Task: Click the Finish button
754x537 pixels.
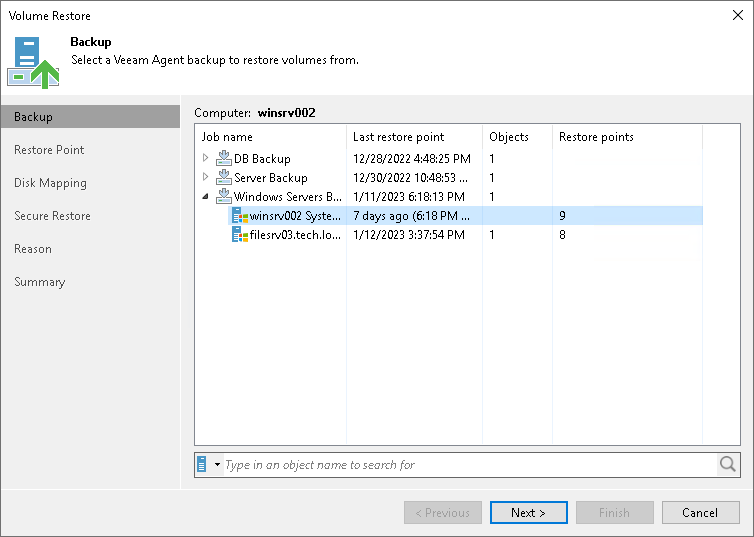Action: (x=615, y=513)
